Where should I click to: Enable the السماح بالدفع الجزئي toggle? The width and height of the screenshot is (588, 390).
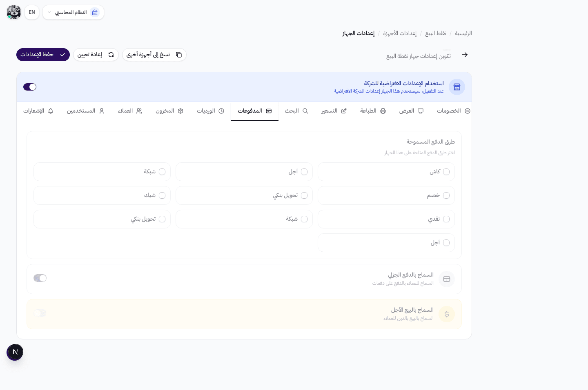(40, 278)
